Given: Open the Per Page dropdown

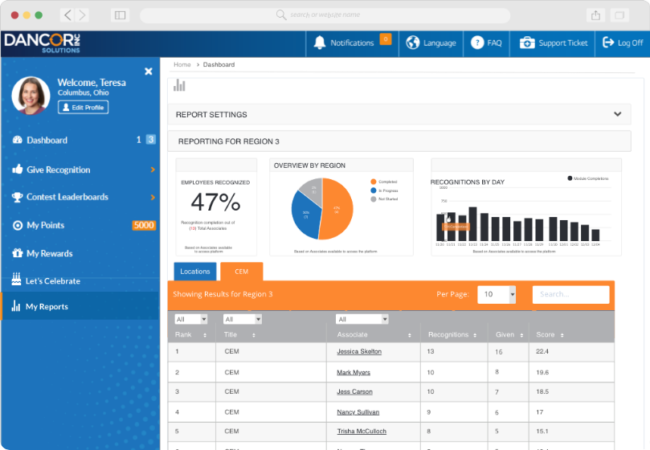Looking at the screenshot, I should pyautogui.click(x=497, y=294).
